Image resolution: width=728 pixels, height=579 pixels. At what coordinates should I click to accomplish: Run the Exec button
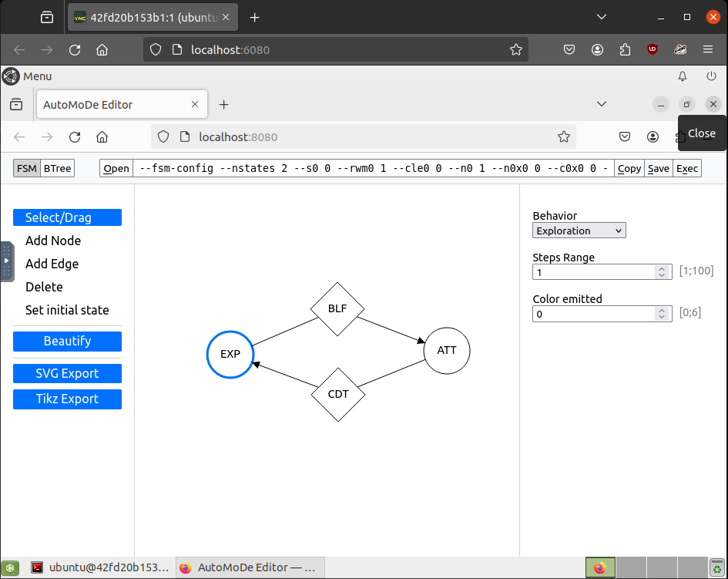[686, 168]
